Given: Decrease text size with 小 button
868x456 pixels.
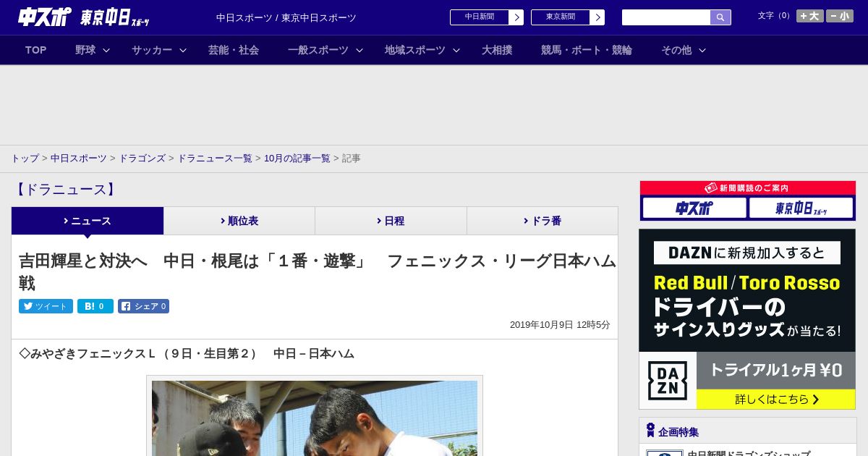Looking at the screenshot, I should [x=840, y=16].
